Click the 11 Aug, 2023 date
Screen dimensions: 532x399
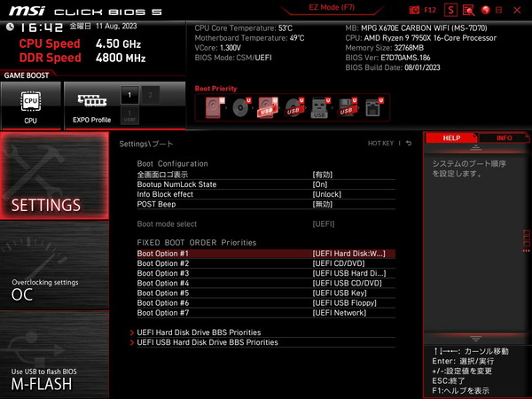coord(116,26)
